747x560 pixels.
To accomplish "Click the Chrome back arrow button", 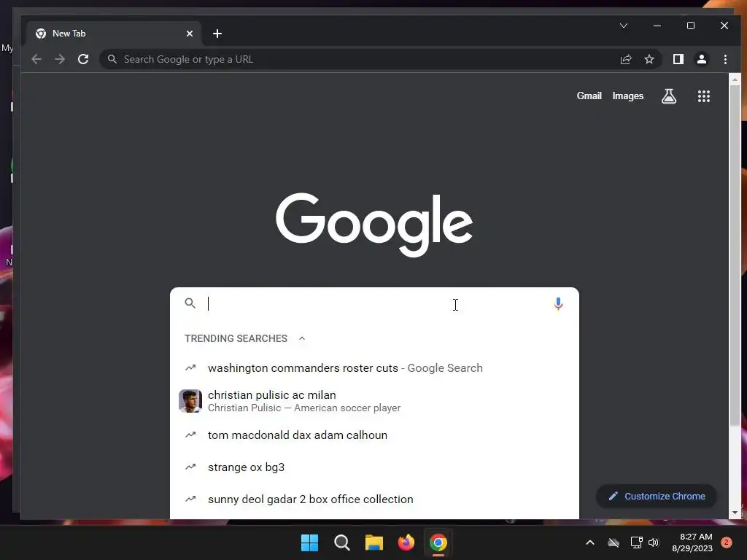I will [36, 59].
